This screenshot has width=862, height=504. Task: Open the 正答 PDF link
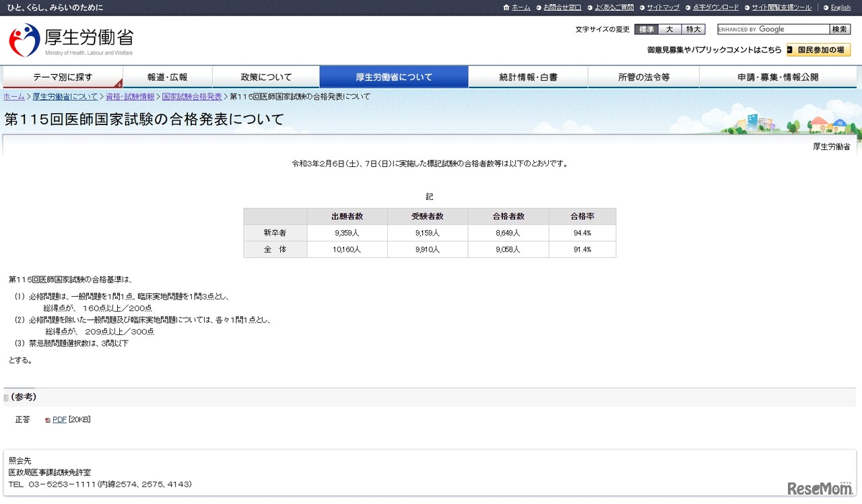(59, 420)
